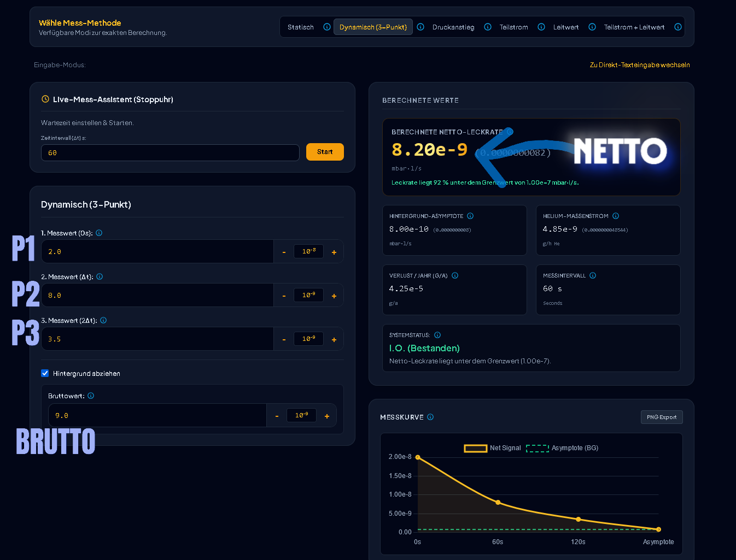The width and height of the screenshot is (736, 560).
Task: Decrease exponent for 3. Messwert
Action: click(284, 339)
